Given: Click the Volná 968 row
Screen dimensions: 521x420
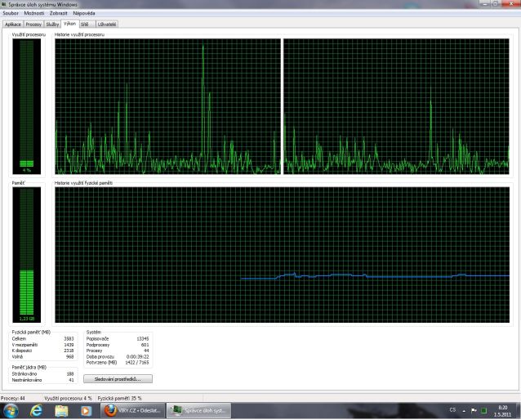Looking at the screenshot, I should tap(42, 357).
